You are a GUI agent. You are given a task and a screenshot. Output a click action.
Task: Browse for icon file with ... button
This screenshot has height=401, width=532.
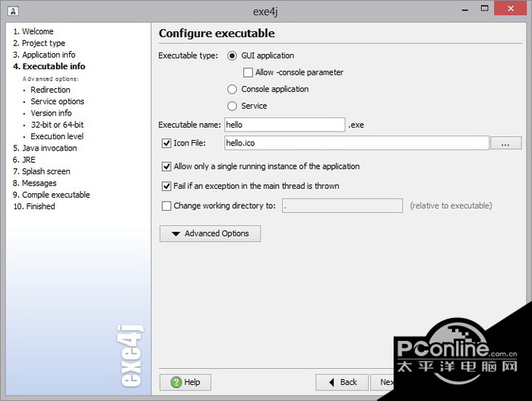[505, 143]
